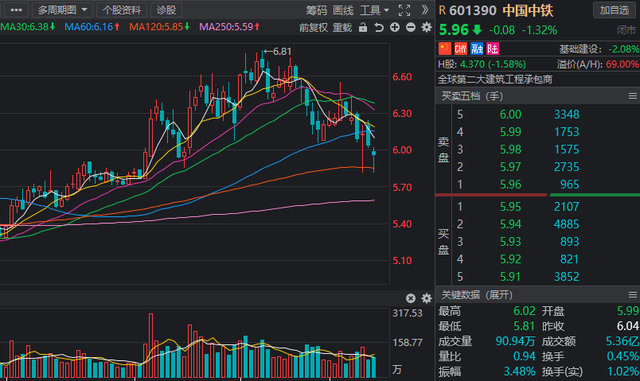Open the 买卖五档 panel menu icon
The width and height of the screenshot is (640, 381).
[x=633, y=96]
